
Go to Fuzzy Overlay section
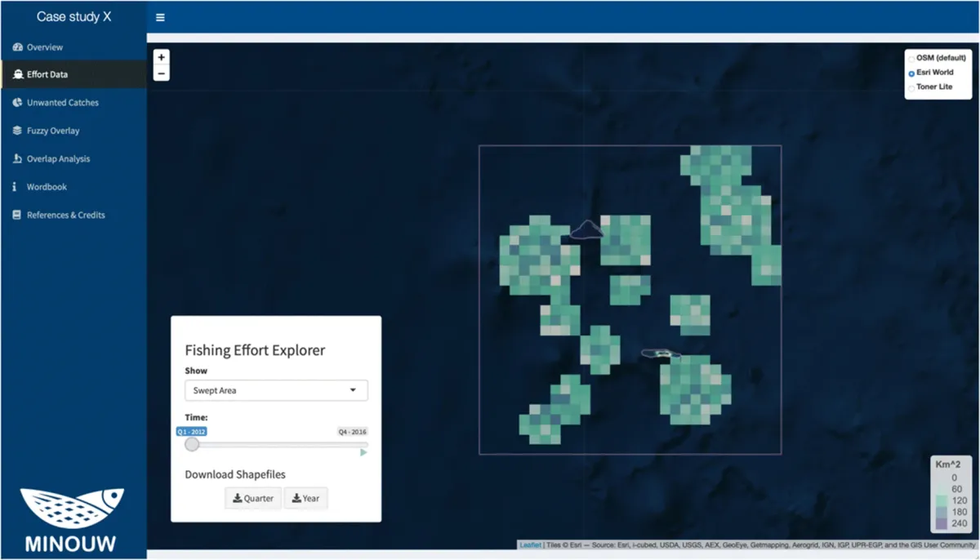(73, 131)
